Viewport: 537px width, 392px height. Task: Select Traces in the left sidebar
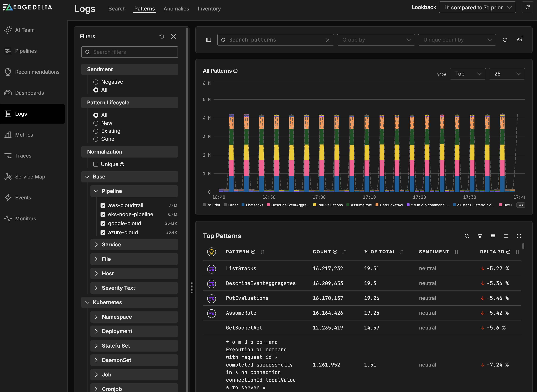tap(23, 156)
